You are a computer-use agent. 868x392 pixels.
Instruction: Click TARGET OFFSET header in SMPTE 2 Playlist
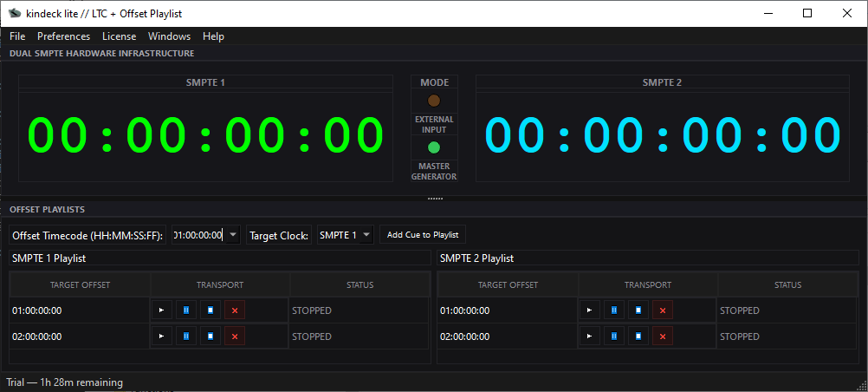508,285
